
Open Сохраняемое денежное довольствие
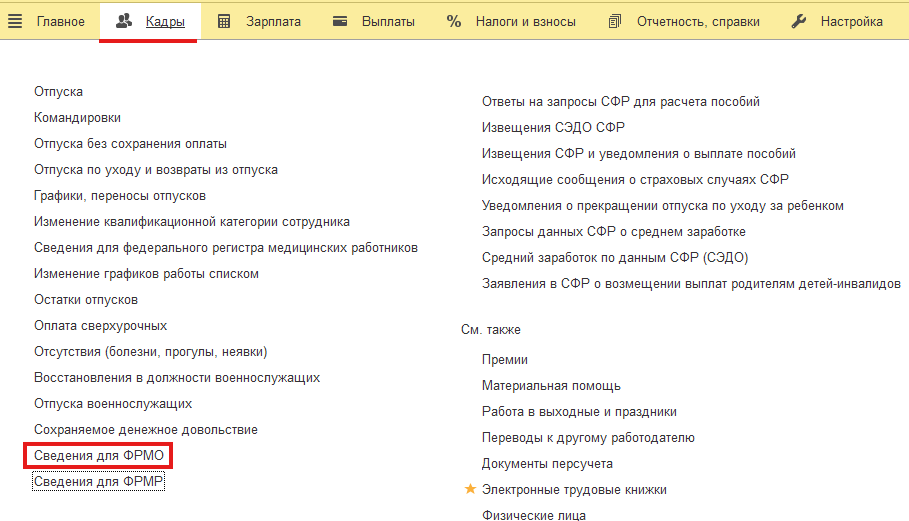click(146, 430)
